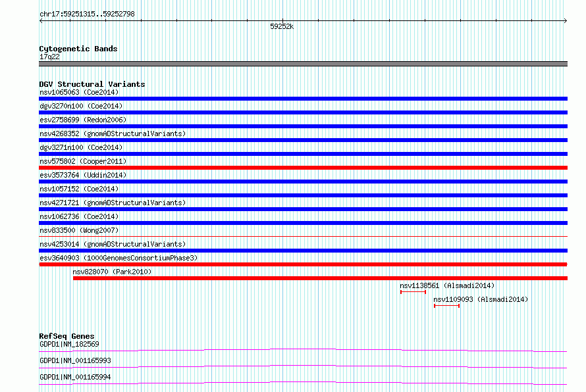The height and width of the screenshot is (392, 586).
Task: Open the GDPD1|NM_182569 transcript label
Action: pyautogui.click(x=69, y=344)
